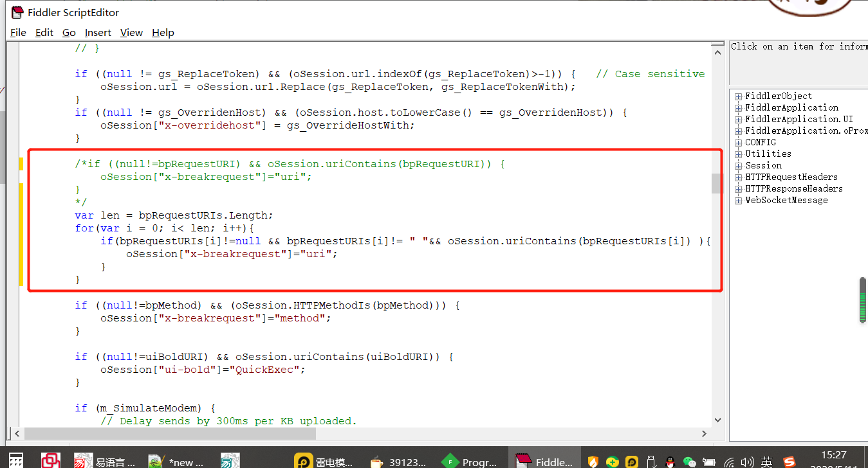Open the File menu
The image size is (868, 468).
click(18, 32)
